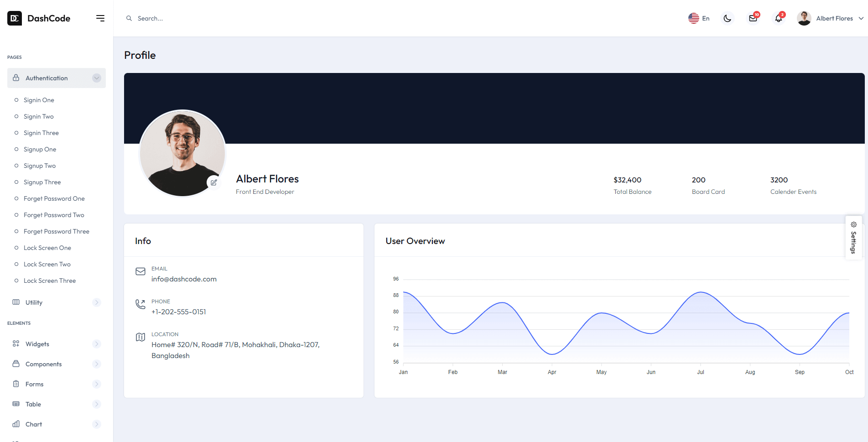Go to Lock Screen Two

pos(47,264)
